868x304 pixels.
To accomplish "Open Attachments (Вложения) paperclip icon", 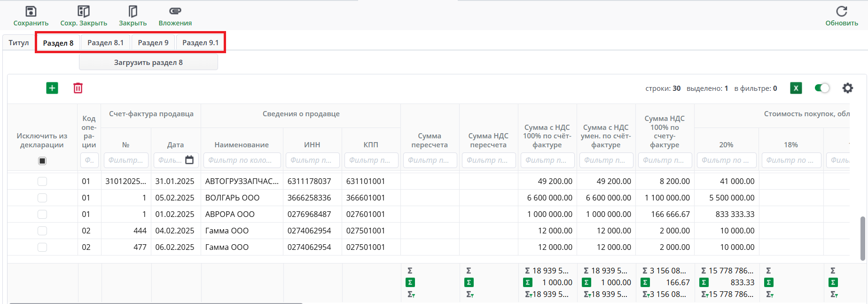I will pyautogui.click(x=175, y=11).
